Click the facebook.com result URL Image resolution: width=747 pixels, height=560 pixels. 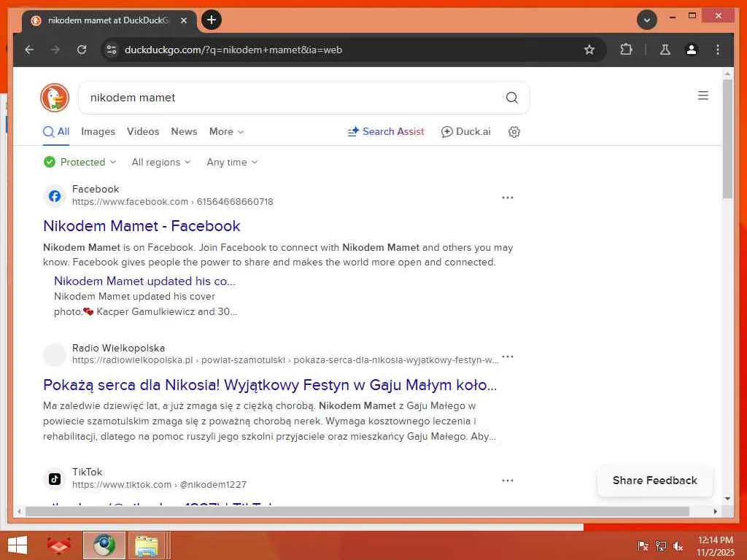point(173,201)
